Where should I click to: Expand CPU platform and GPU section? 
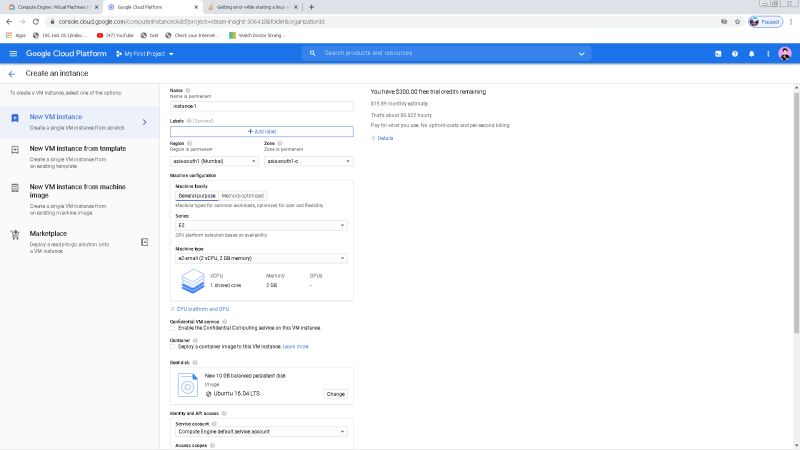pos(199,309)
